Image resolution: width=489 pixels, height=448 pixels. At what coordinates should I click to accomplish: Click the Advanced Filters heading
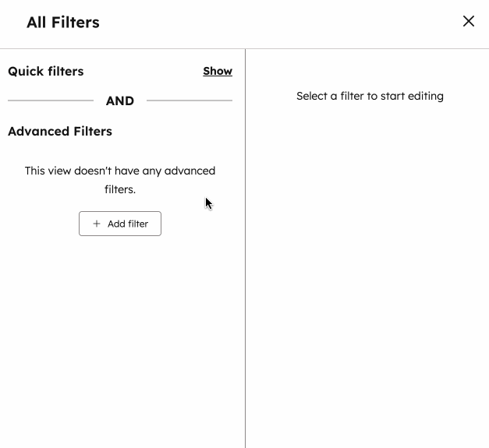(60, 131)
